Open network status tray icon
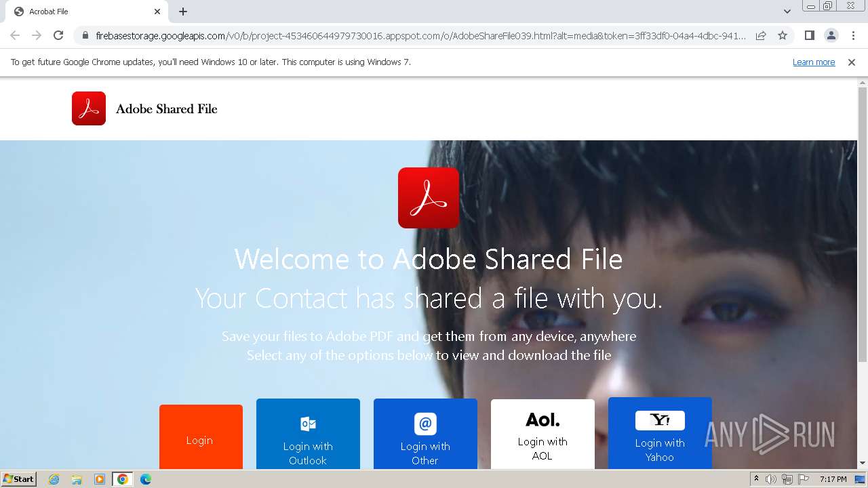This screenshot has width=868, height=488. click(787, 479)
